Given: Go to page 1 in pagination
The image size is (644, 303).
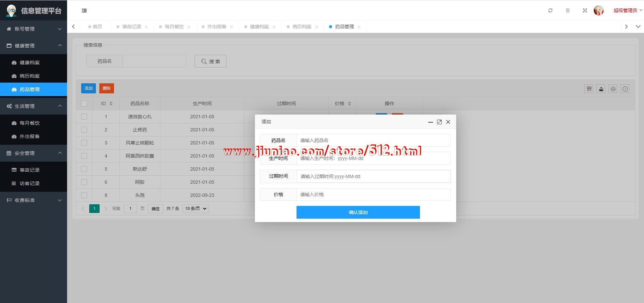Looking at the screenshot, I should point(94,209).
